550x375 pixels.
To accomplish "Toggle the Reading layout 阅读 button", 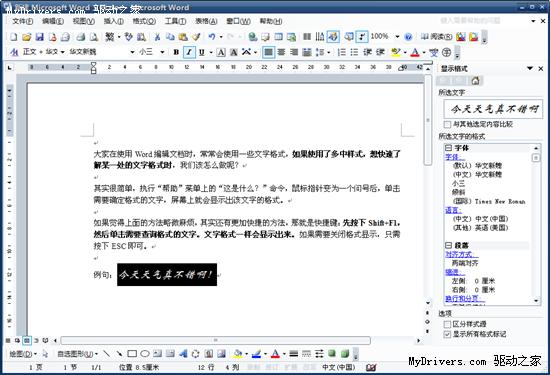I will 436,36.
